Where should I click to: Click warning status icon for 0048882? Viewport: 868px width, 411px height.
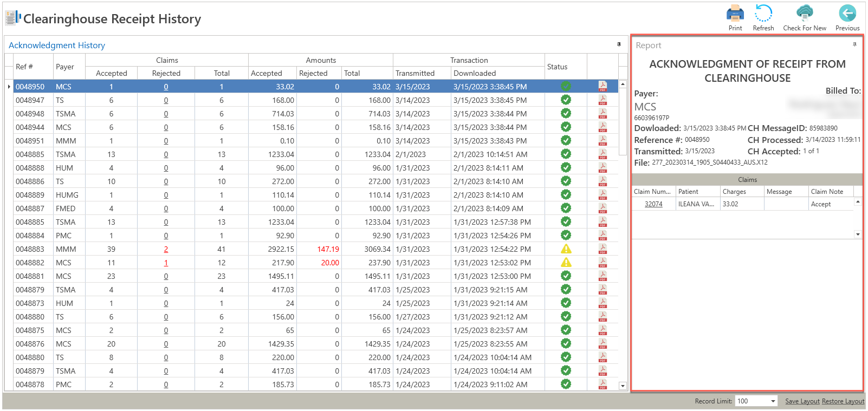(566, 262)
